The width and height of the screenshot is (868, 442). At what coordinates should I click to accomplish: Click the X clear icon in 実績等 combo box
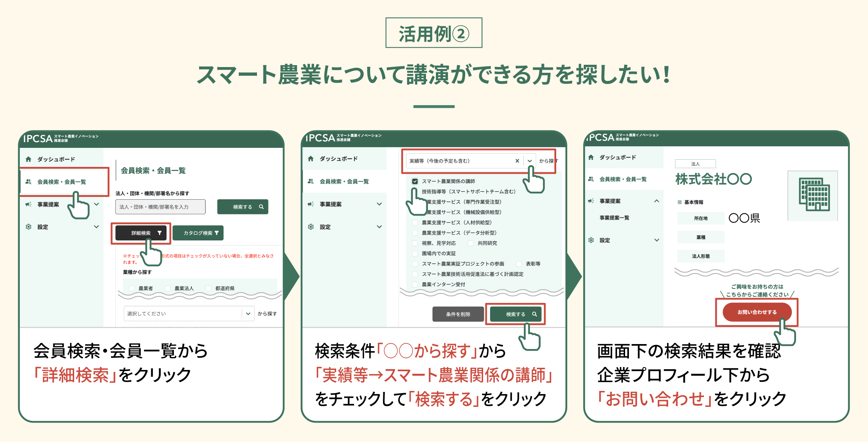tap(517, 161)
